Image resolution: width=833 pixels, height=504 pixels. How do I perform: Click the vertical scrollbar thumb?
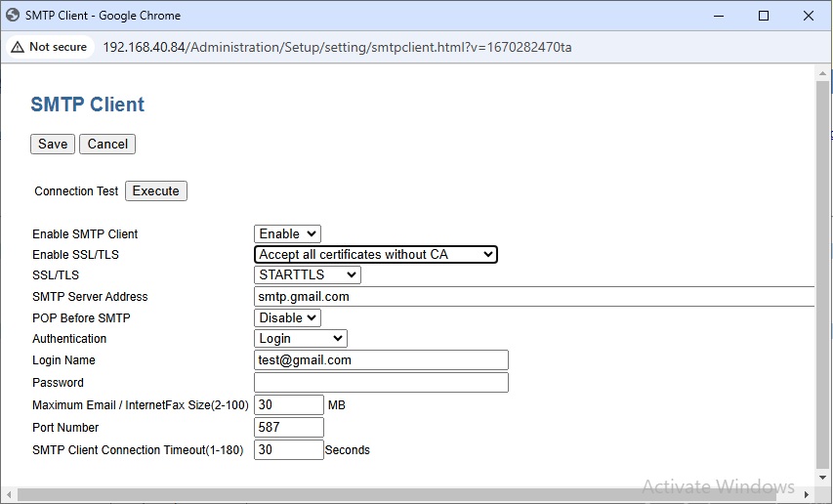(822, 273)
